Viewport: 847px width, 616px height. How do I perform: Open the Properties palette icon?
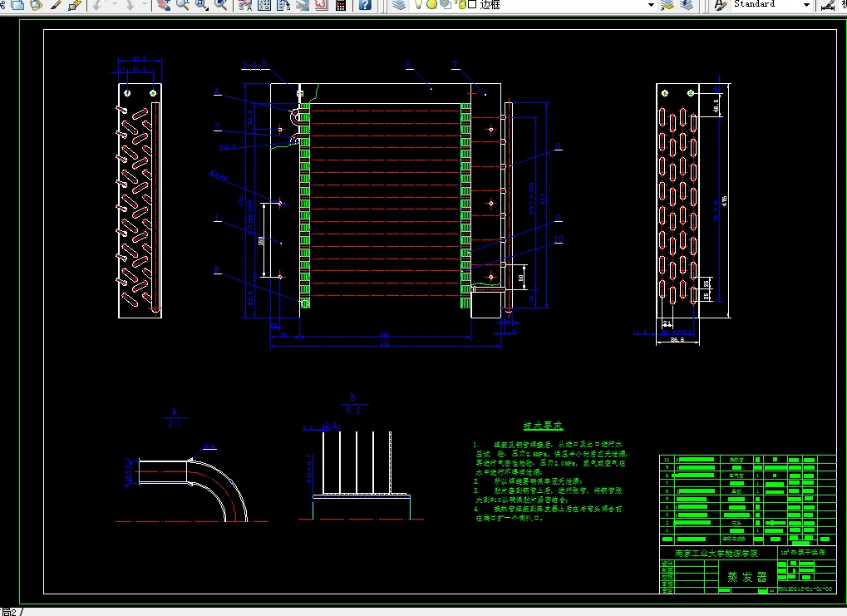coord(245,4)
